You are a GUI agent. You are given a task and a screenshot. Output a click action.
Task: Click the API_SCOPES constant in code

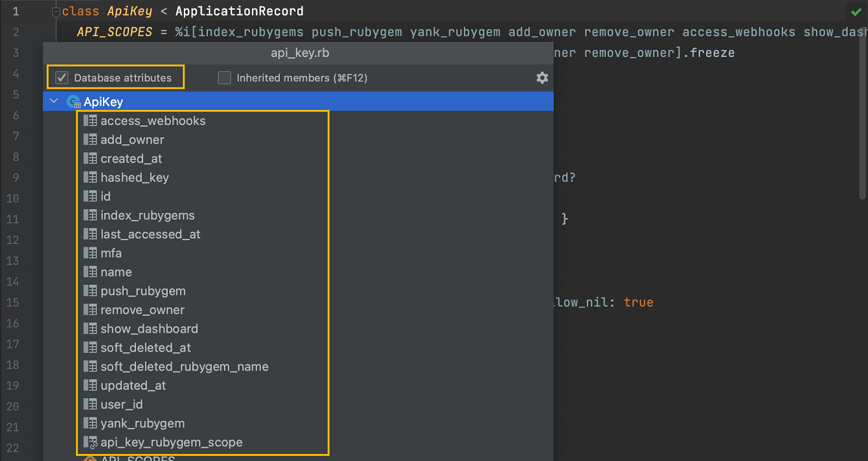[x=115, y=32]
